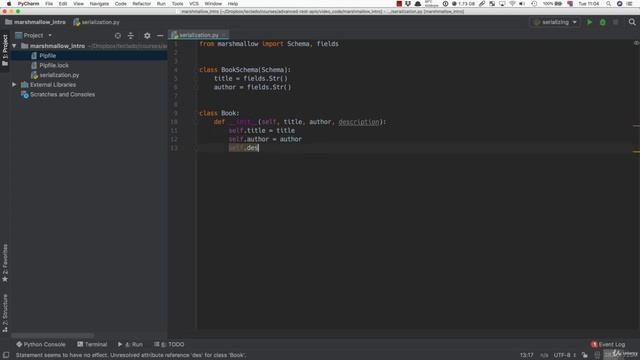Open macOS Notification Center list icon

pyautogui.click(x=630, y=4)
